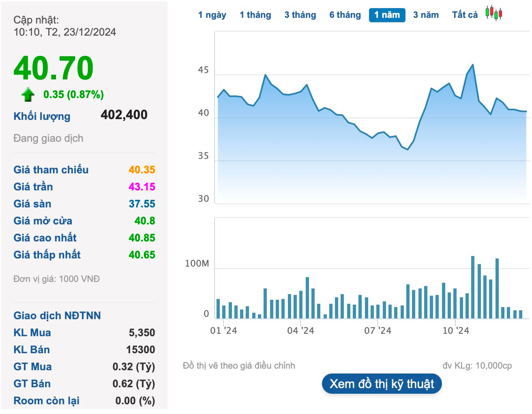Click the ceiling price 43.15

pyautogui.click(x=142, y=187)
